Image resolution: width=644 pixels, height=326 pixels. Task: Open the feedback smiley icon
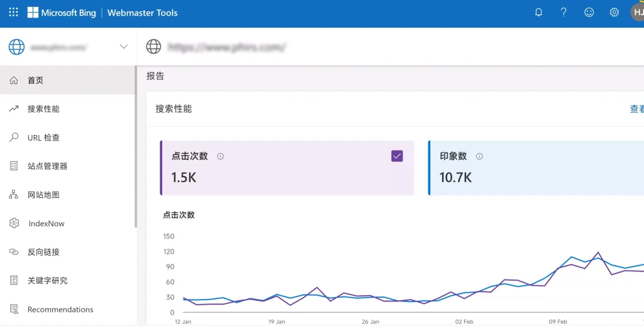(589, 13)
